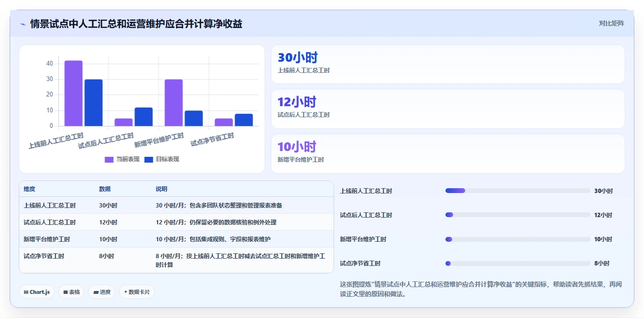Click the lightning icon beside the title
This screenshot has height=318, width=644.
(23, 24)
